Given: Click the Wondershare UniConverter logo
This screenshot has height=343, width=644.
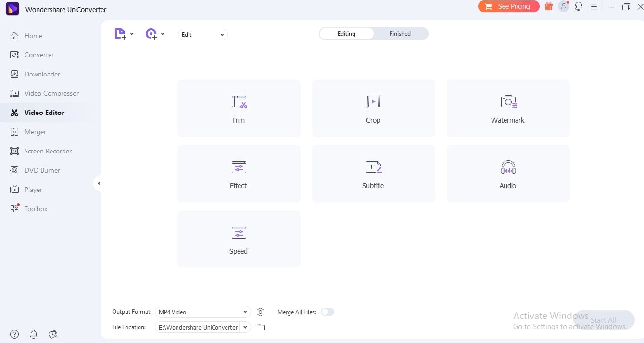Looking at the screenshot, I should point(13,9).
